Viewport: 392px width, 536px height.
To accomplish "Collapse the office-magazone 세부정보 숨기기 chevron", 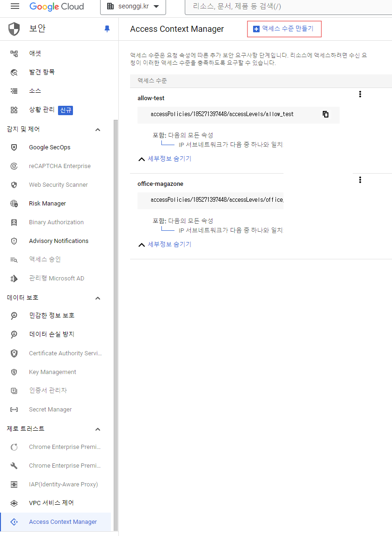I will (x=141, y=245).
